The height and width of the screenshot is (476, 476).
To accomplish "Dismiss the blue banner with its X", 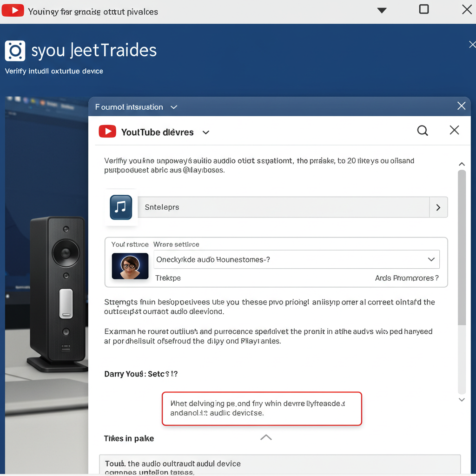I will (x=472, y=45).
